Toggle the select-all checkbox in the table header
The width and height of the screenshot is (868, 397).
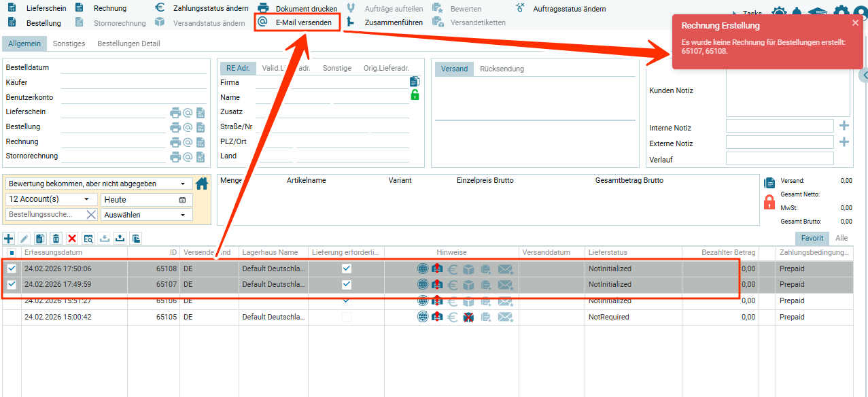(x=12, y=253)
